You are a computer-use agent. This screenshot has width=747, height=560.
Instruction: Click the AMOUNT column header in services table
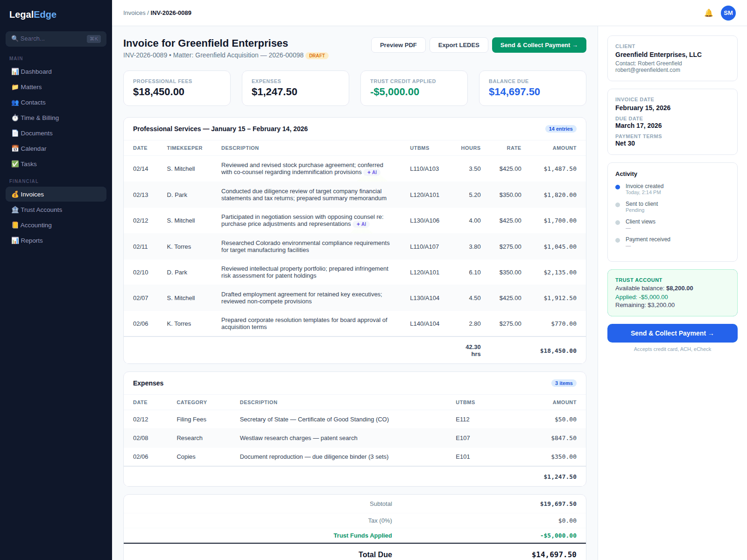pos(564,148)
